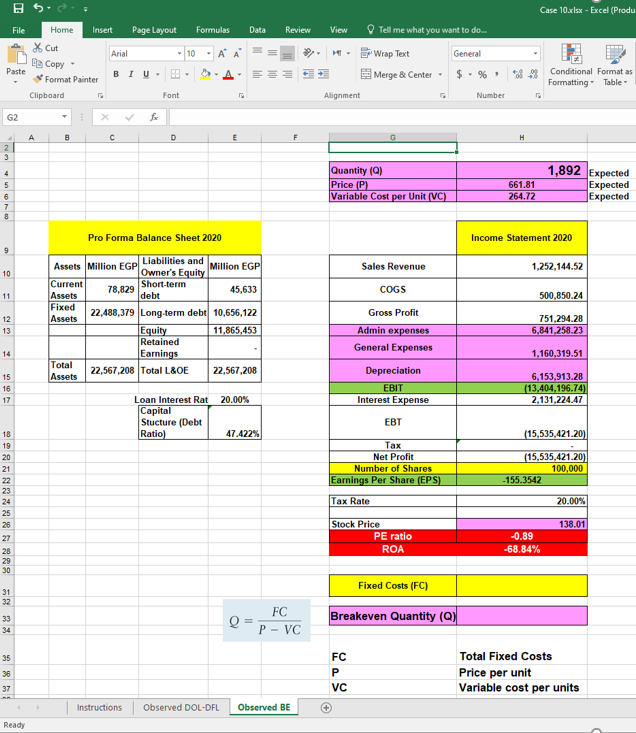The height and width of the screenshot is (733, 636).
Task: Apply yellow Fill Color bucket
Action: click(205, 74)
